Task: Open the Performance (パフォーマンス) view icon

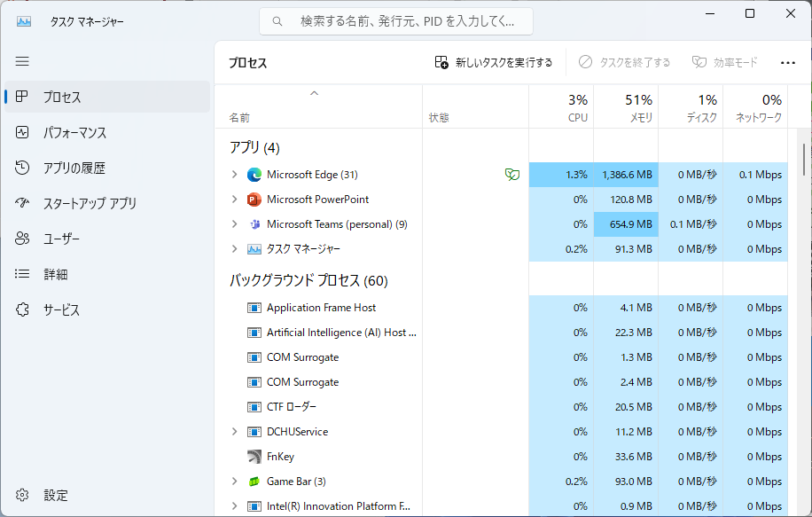Action: 22,132
